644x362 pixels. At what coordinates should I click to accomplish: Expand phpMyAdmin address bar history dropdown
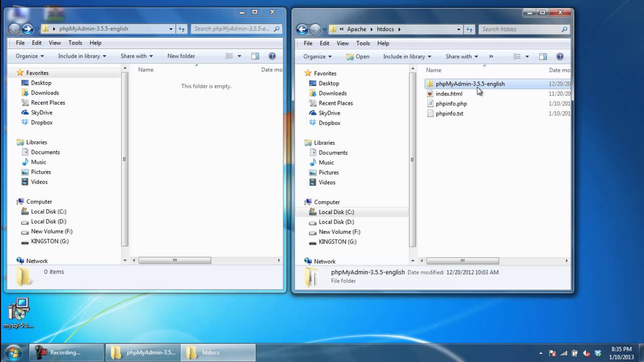click(x=171, y=29)
